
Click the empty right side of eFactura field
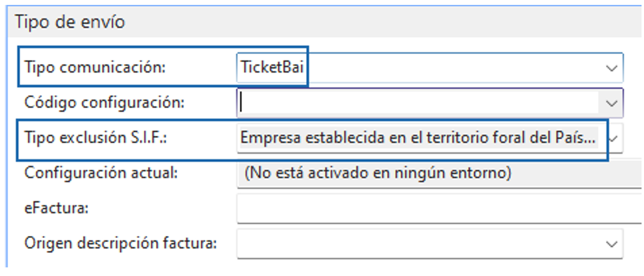click(x=584, y=208)
